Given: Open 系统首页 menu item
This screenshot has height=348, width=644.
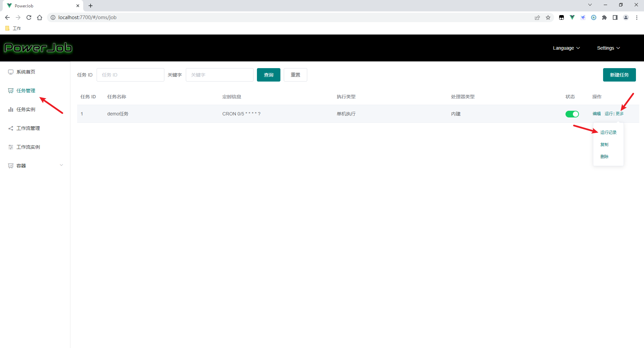Looking at the screenshot, I should point(35,72).
